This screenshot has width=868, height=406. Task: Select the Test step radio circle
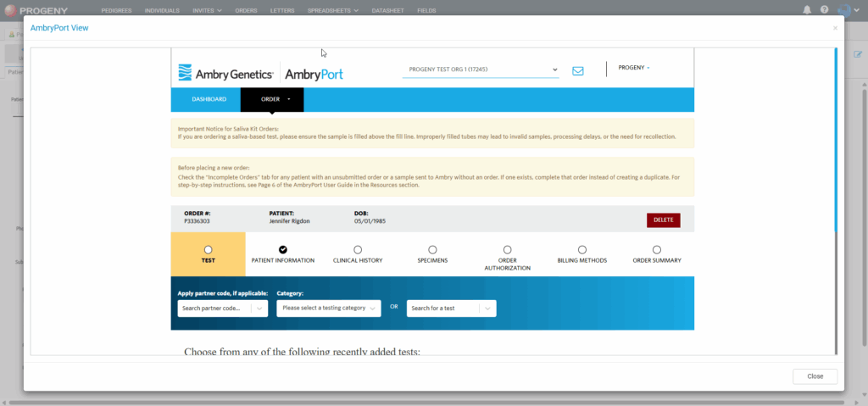(208, 249)
